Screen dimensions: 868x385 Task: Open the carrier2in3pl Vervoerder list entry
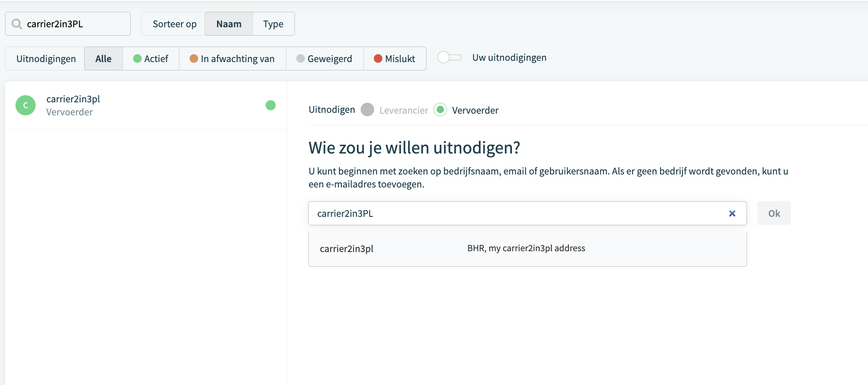146,105
